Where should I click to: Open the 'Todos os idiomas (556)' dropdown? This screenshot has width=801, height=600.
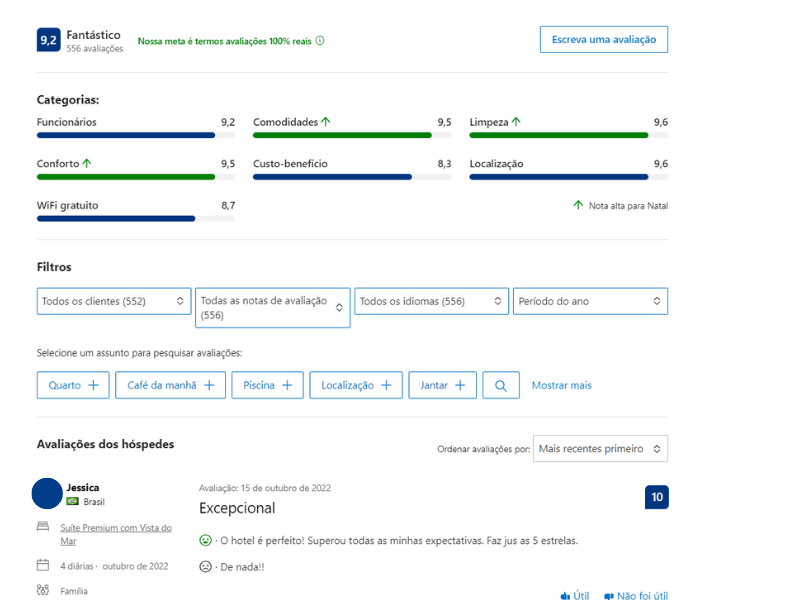pos(431,300)
